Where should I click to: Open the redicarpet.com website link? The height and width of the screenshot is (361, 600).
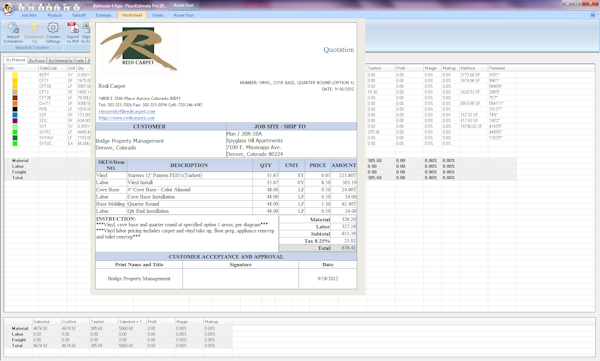click(x=127, y=118)
